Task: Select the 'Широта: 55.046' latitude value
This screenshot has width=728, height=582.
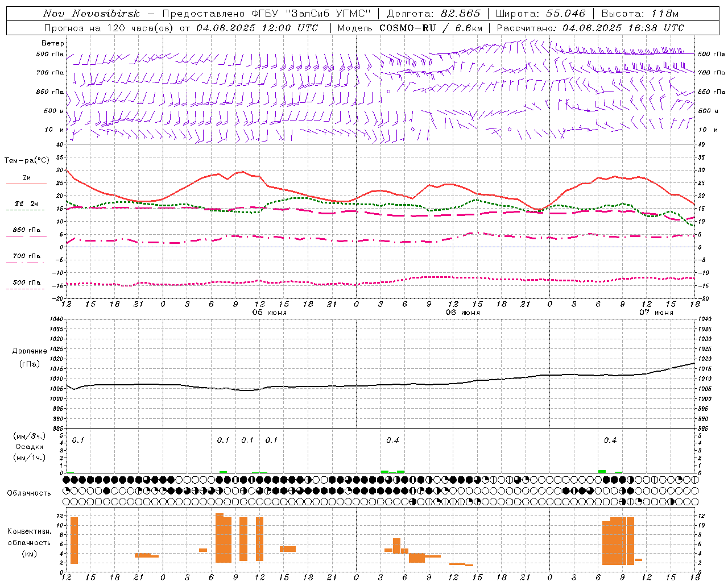Action: (x=541, y=14)
